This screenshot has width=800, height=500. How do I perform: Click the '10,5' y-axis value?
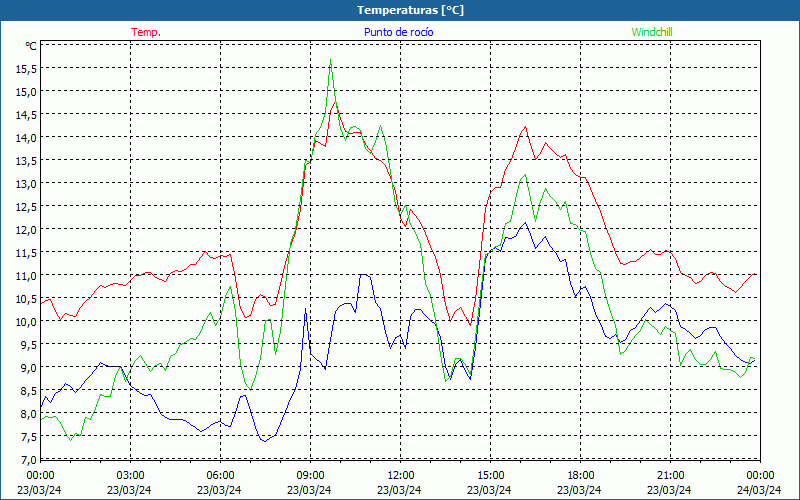click(27, 298)
